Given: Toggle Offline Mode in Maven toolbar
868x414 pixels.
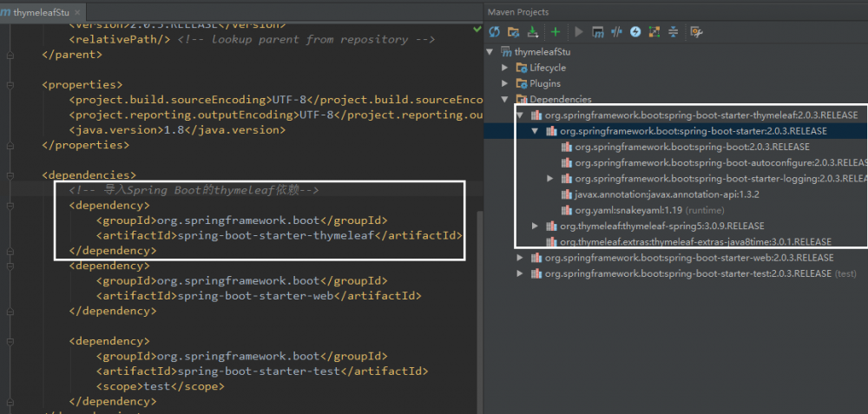Looking at the screenshot, I should pos(616,31).
